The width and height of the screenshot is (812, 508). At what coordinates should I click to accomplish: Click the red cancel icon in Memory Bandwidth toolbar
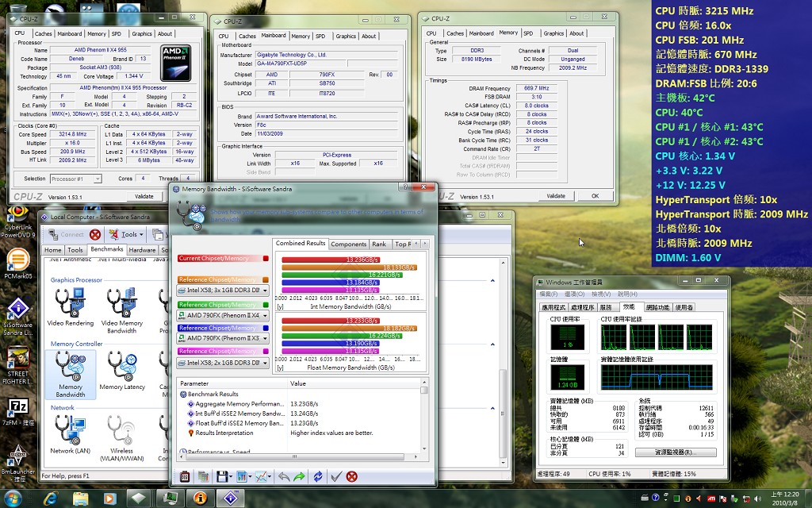(351, 476)
